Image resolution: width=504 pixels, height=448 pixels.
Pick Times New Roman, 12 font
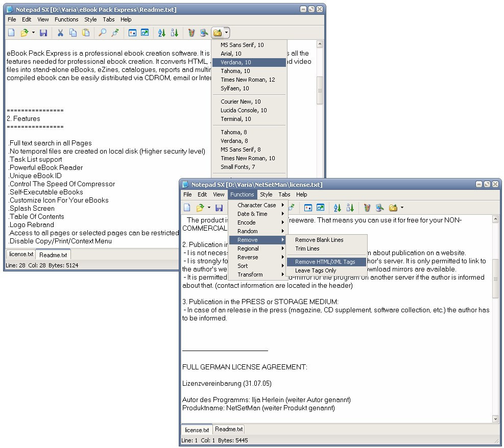click(249, 80)
